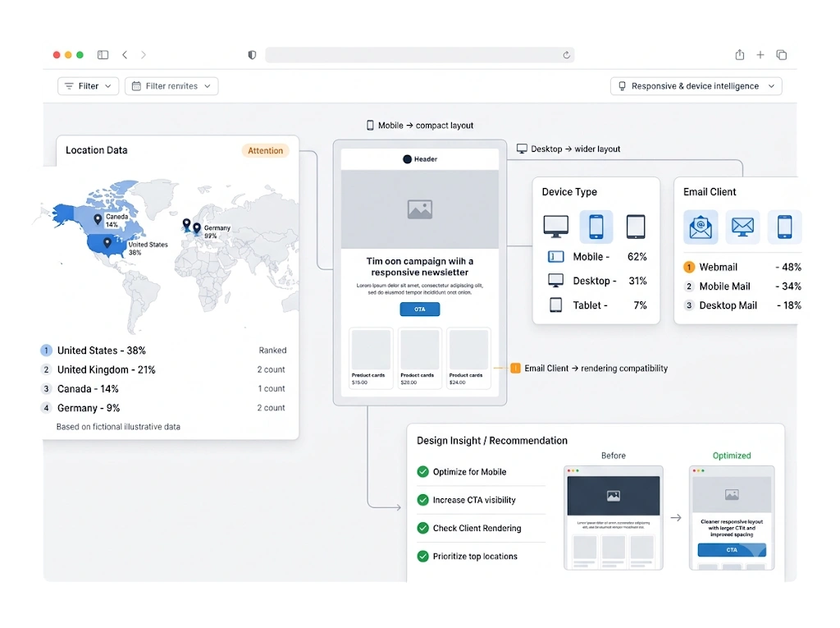Toggle the Check Client Rendering check
Screen dimensions: 840x628
click(x=422, y=528)
